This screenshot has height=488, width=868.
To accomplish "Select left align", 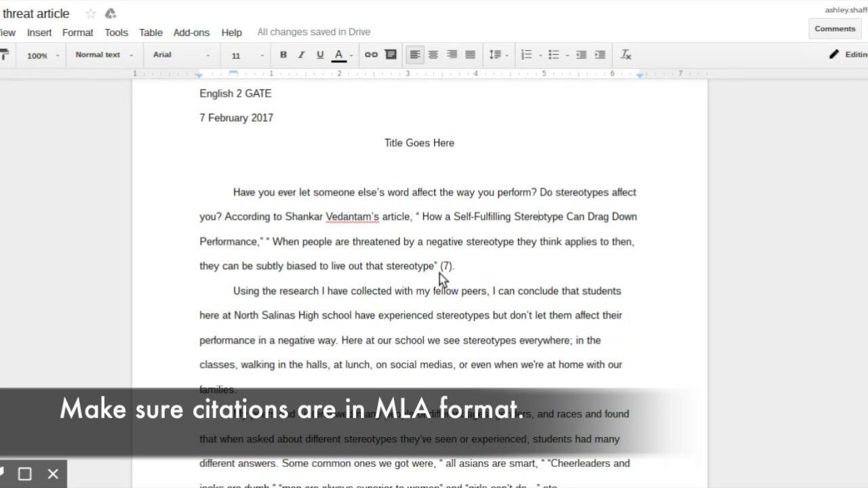I will pos(415,55).
